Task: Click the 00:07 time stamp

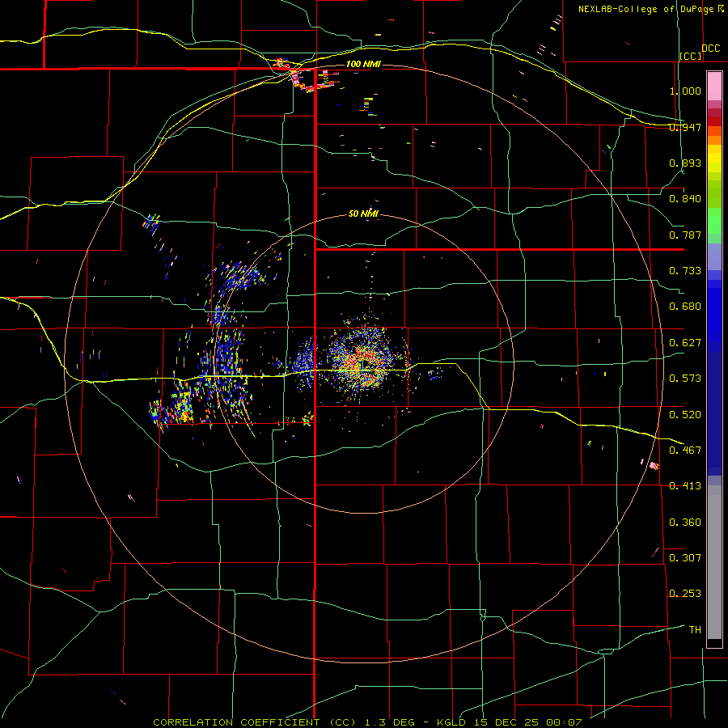Action: point(563,722)
